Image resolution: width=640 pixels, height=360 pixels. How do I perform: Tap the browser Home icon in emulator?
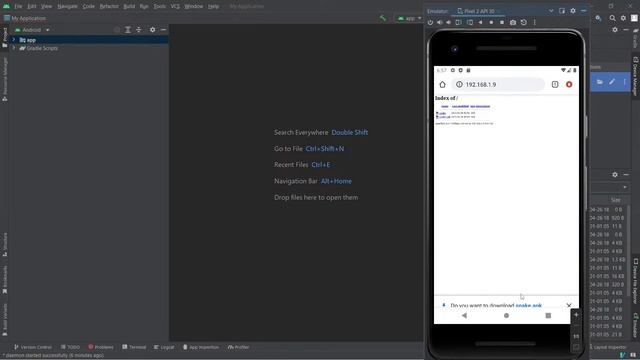click(442, 84)
